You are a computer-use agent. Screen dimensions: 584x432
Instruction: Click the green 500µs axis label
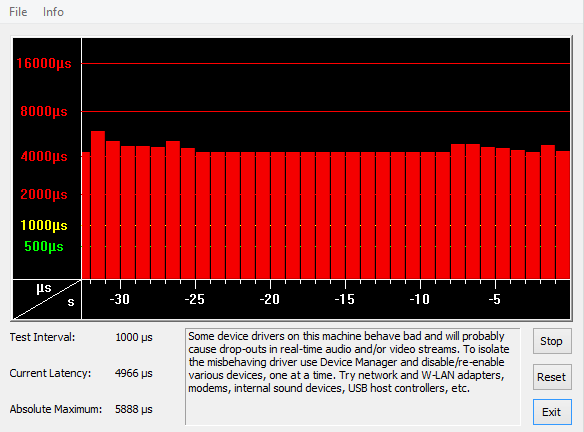point(44,246)
